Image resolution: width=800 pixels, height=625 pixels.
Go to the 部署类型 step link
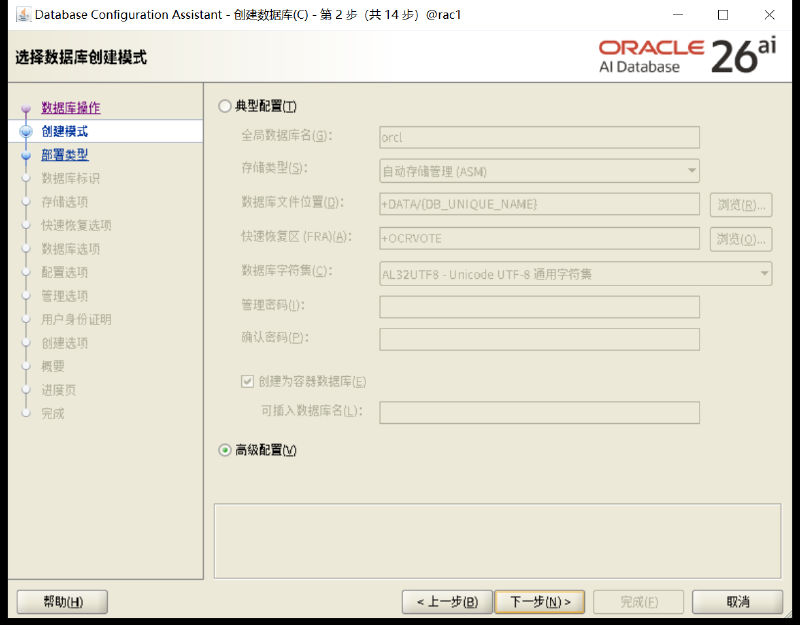(x=65, y=155)
